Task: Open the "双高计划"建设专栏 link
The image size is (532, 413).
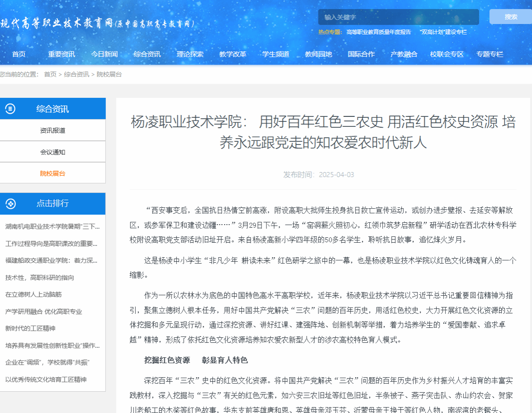Action: click(443, 32)
